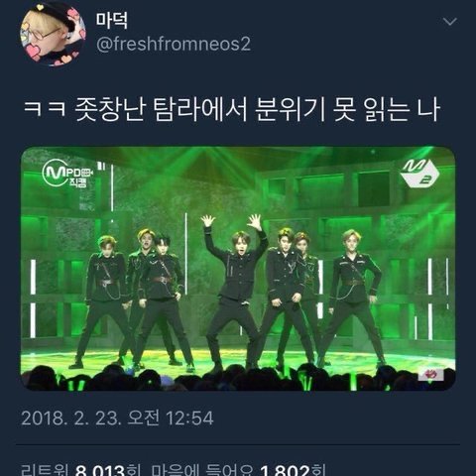This screenshot has height=476, width=476.
Task: Click the M2 hexagon logo
Action: tap(420, 175)
